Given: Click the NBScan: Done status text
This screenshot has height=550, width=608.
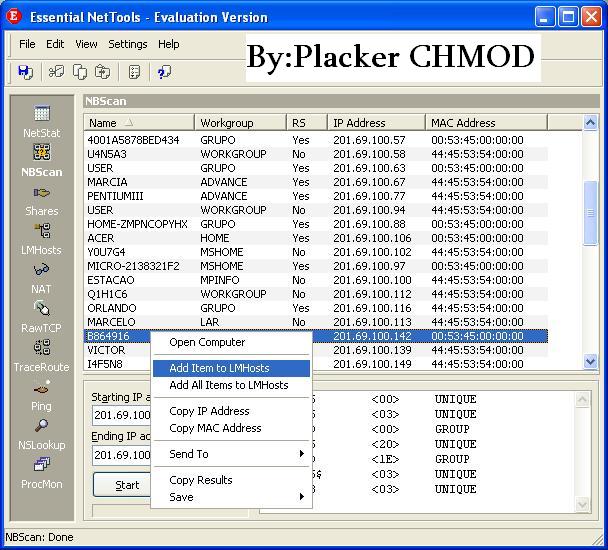Looking at the screenshot, I should [x=39, y=537].
